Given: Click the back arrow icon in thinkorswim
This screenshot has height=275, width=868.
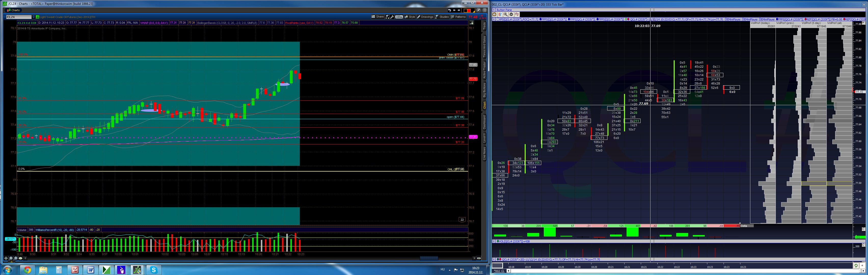Looking at the screenshot, I should coord(454,10).
